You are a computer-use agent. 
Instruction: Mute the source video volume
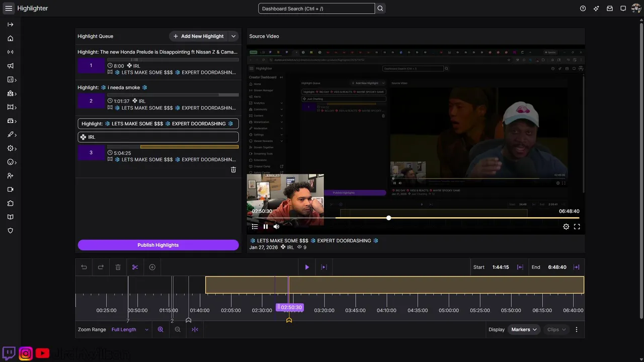[276, 226]
